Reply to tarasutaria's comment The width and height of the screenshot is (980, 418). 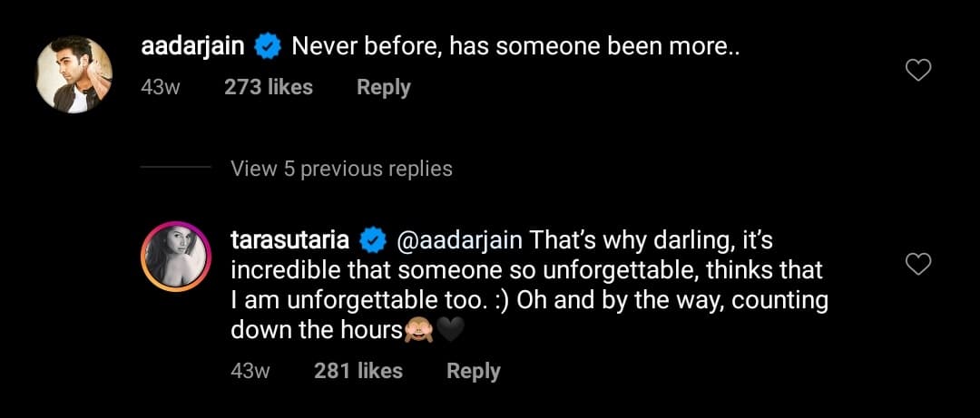[473, 371]
